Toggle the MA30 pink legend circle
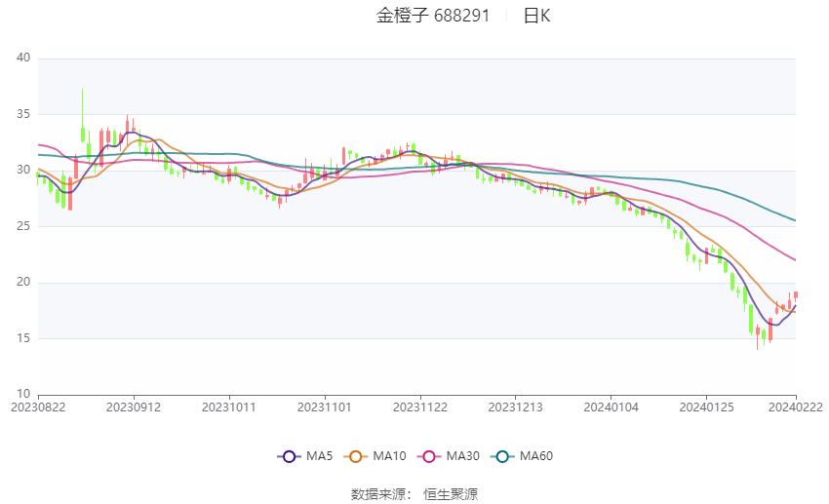 pyautogui.click(x=429, y=456)
